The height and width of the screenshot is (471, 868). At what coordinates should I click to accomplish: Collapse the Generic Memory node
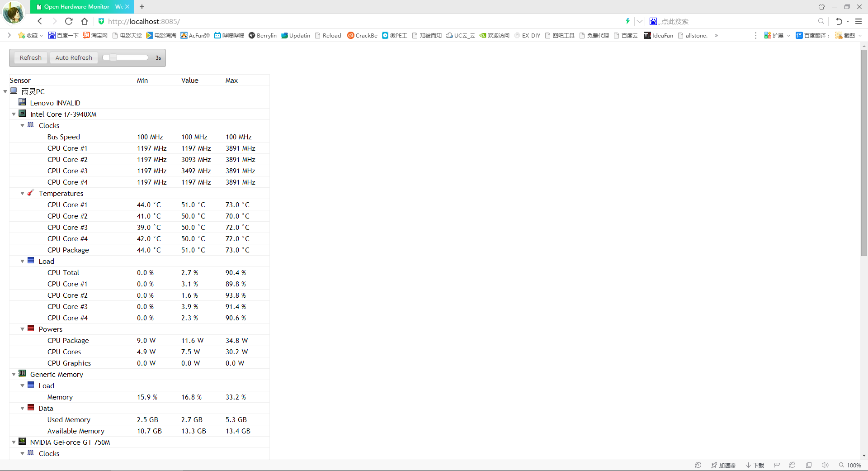[14, 374]
